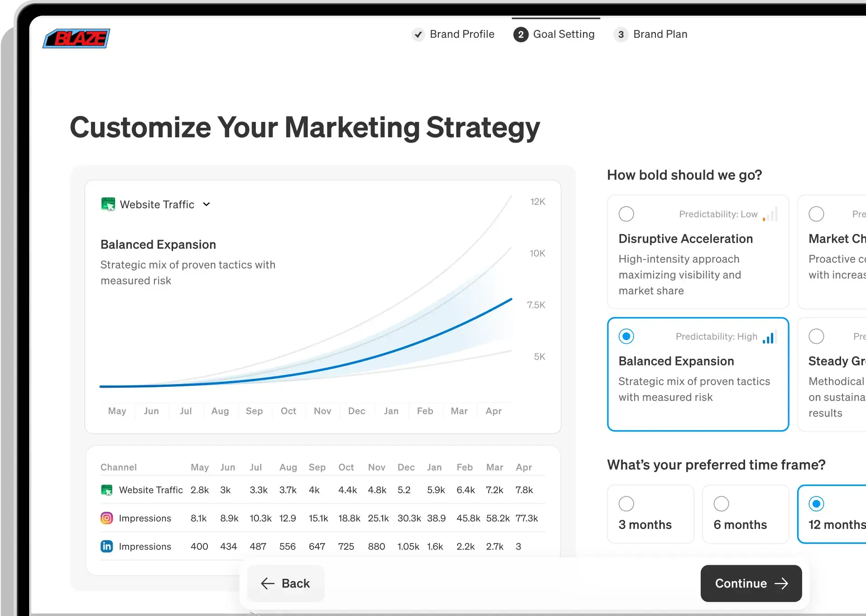The width and height of the screenshot is (866, 616).
Task: Expand the Website Traffic dropdown chevron
Action: [207, 204]
